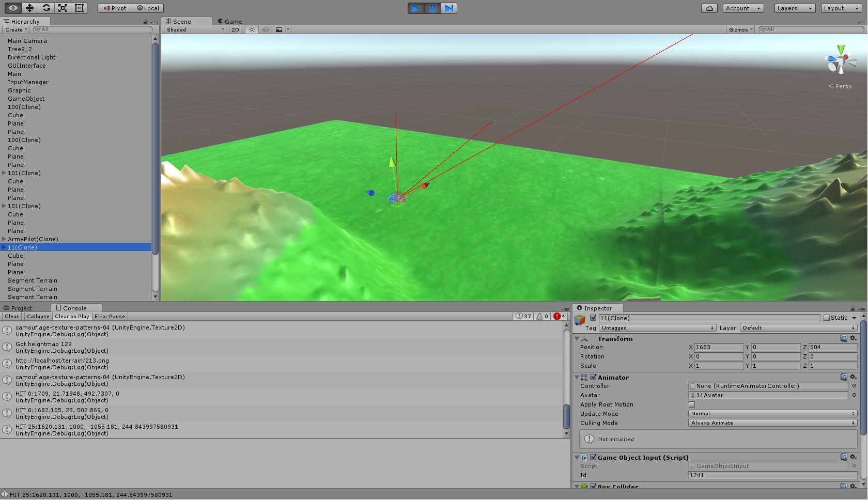Toggle scene audio speaker icon
The image size is (868, 500).
click(265, 29)
